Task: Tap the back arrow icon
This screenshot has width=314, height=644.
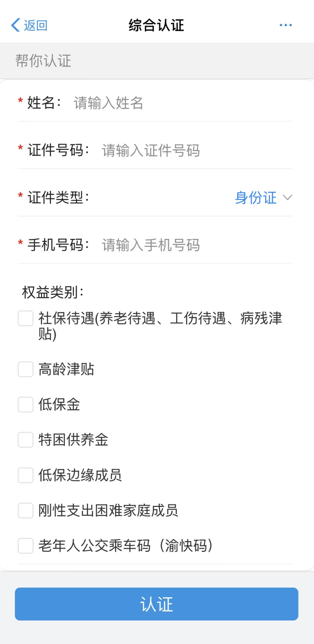Action: 15,25
